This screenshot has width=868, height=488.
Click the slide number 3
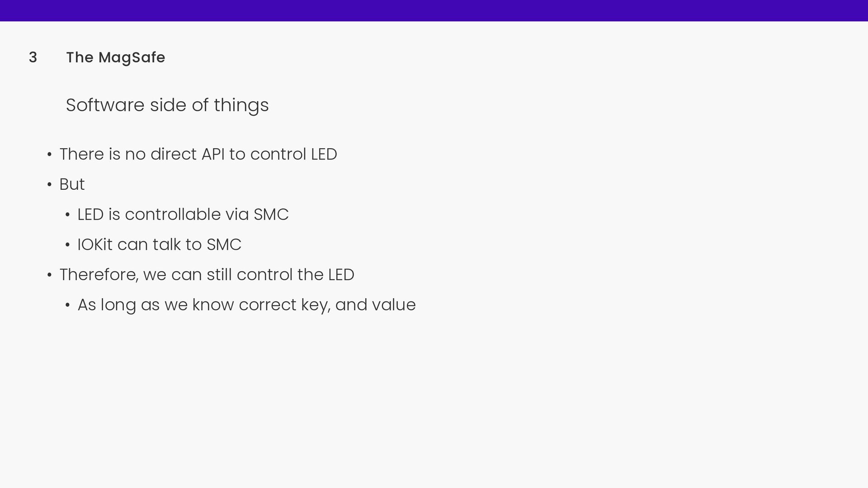click(x=33, y=57)
